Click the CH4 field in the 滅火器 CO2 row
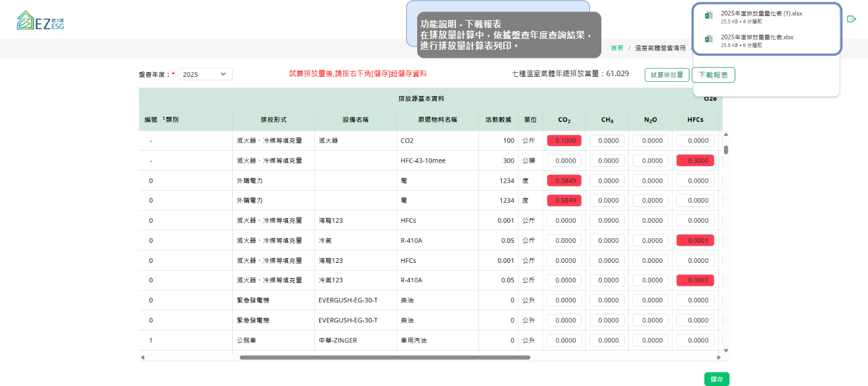 pyautogui.click(x=607, y=141)
